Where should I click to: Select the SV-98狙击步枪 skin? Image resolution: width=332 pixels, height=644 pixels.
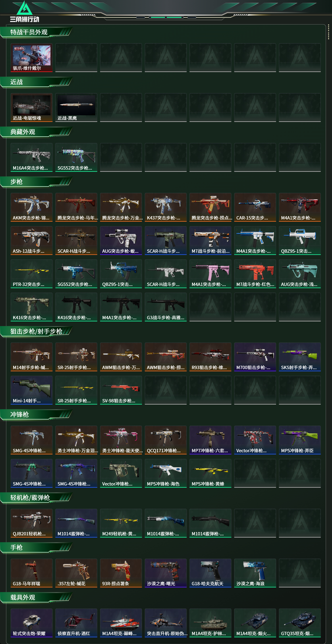click(121, 390)
